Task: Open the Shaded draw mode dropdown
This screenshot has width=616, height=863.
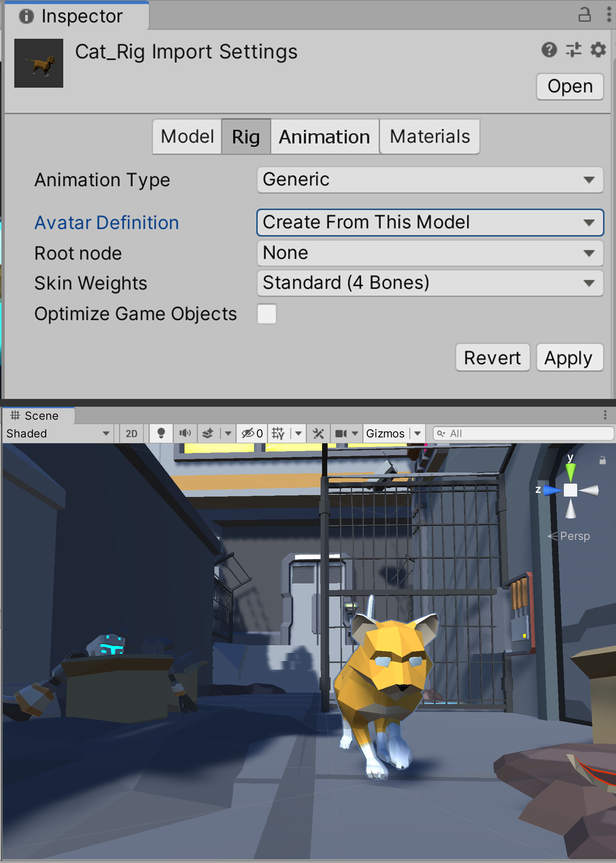Action: (58, 433)
